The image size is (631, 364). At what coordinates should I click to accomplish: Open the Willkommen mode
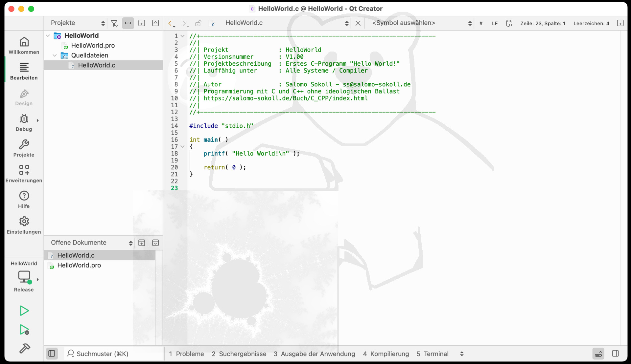click(x=24, y=46)
